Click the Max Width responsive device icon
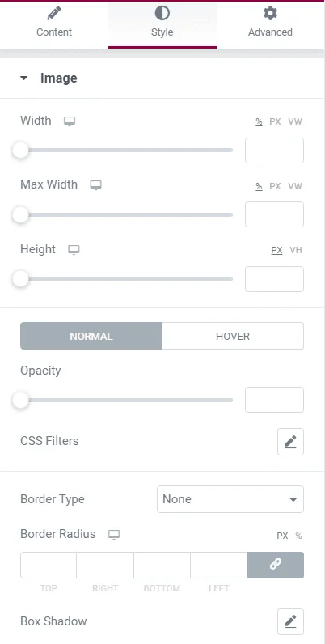Screen dimensions: 325x644 click(95, 185)
